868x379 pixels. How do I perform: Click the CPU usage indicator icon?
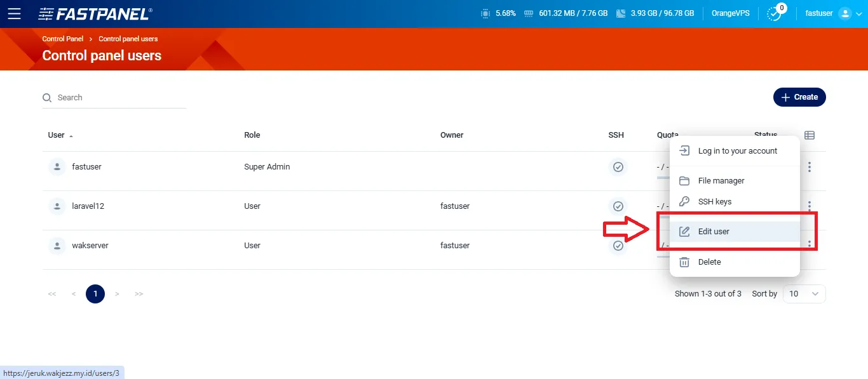point(485,13)
